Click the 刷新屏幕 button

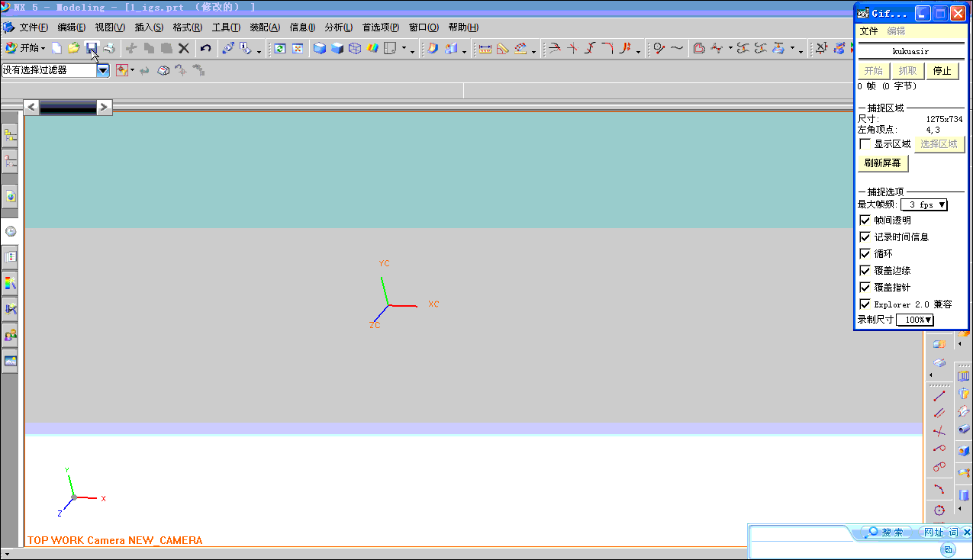pyautogui.click(x=883, y=163)
